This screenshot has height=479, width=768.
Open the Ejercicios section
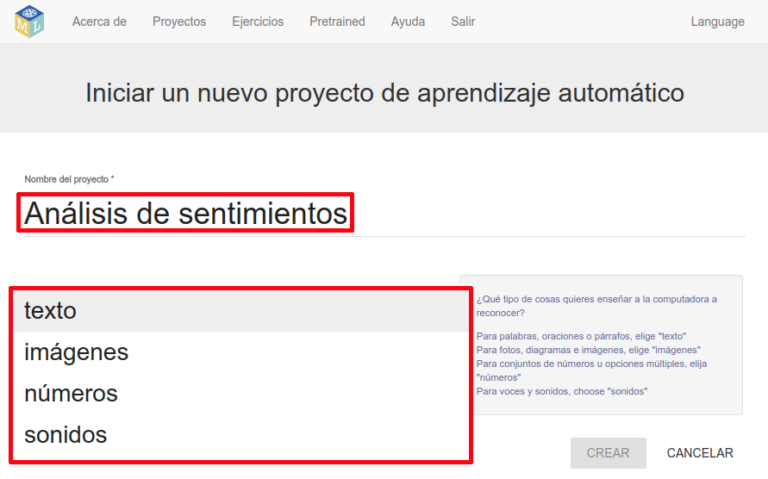pos(257,22)
